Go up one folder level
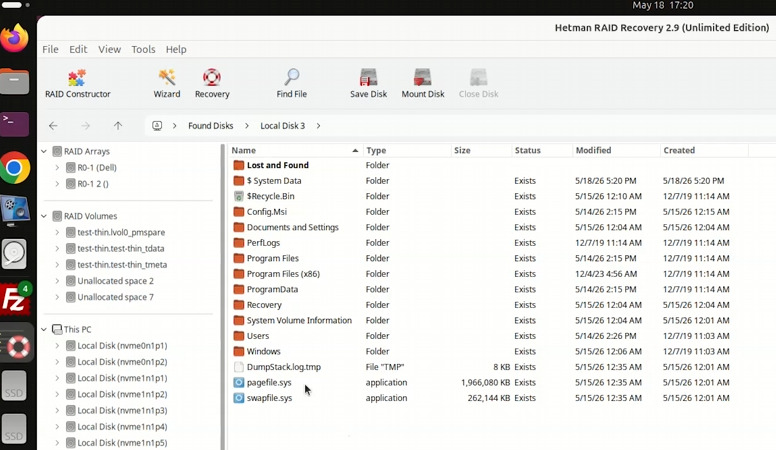Image resolution: width=776 pixels, height=450 pixels. click(x=118, y=126)
